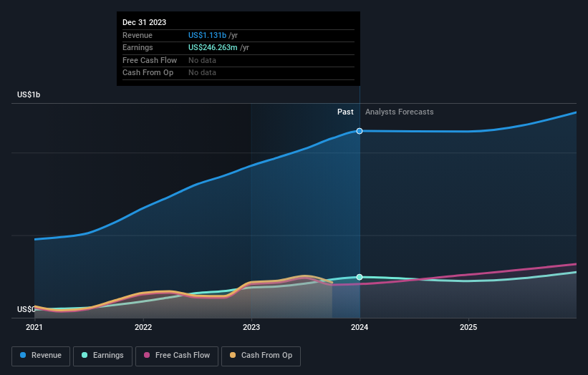Click the pink Free Cash Flow legend dot
Image resolution: width=588 pixels, height=375 pixels.
point(147,355)
